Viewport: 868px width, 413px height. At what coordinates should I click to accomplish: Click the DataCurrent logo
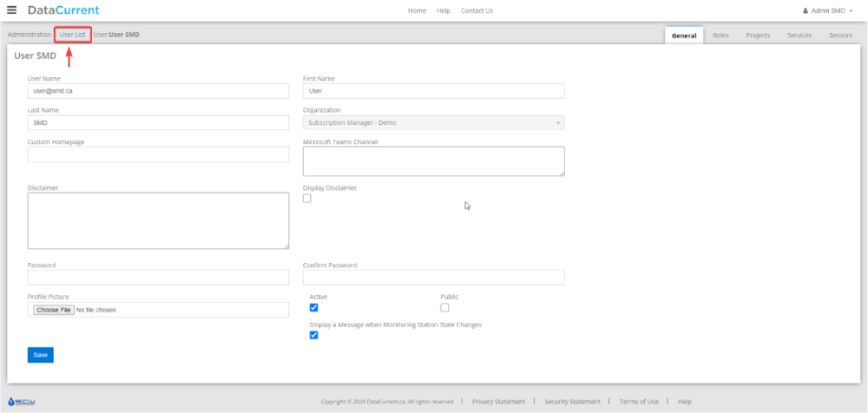click(x=63, y=10)
